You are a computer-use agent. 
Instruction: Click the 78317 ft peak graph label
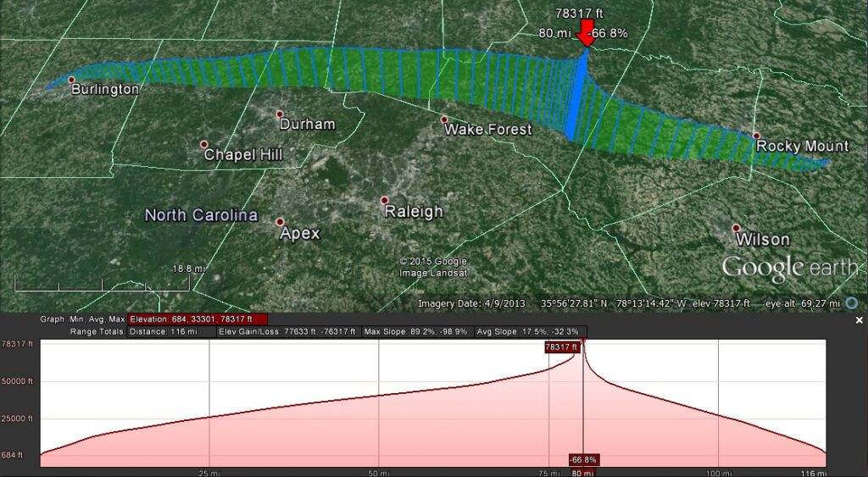coord(561,347)
